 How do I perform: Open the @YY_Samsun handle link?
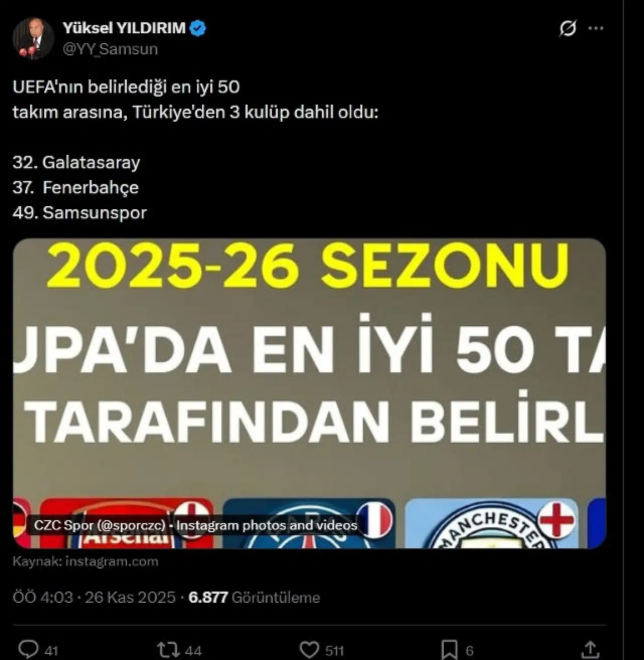pos(110,49)
